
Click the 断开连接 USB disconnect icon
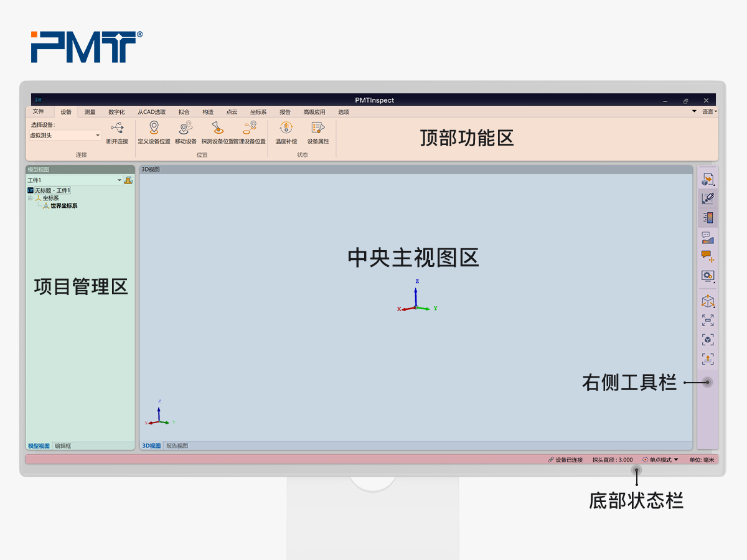click(x=116, y=128)
